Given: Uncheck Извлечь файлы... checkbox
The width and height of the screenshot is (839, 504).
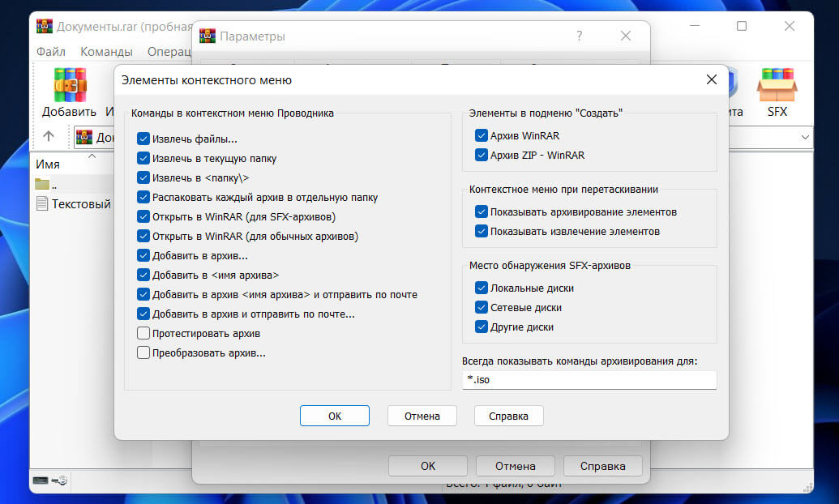Looking at the screenshot, I should click(x=143, y=139).
